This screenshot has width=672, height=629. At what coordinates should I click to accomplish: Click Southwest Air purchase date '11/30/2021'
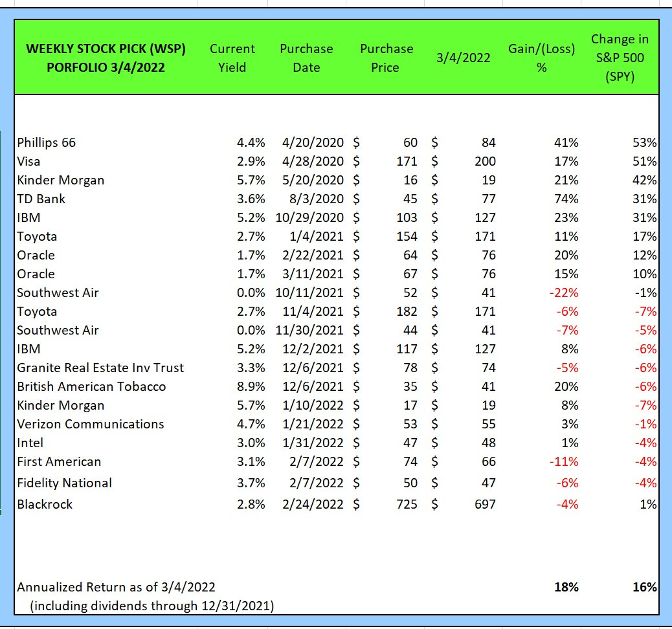click(309, 330)
